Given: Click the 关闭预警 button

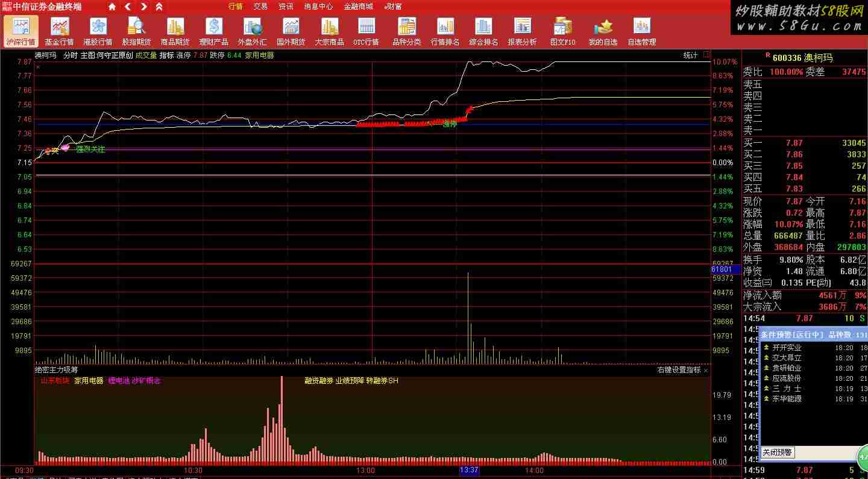Looking at the screenshot, I should [778, 452].
